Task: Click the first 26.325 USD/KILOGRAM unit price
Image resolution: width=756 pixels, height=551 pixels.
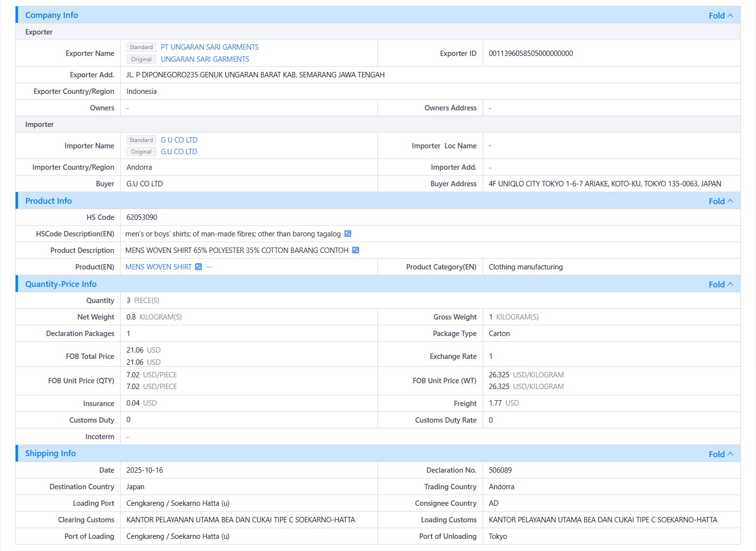Action: point(526,375)
